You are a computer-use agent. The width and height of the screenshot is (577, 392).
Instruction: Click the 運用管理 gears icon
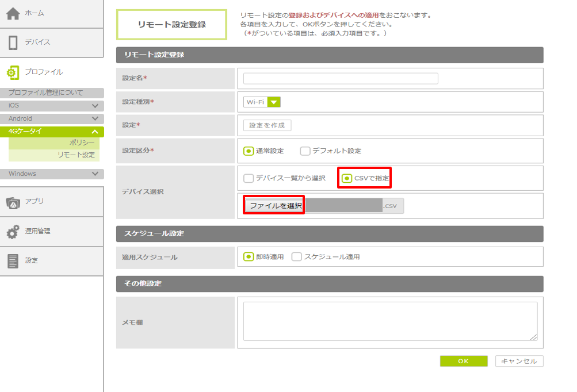pos(13,231)
